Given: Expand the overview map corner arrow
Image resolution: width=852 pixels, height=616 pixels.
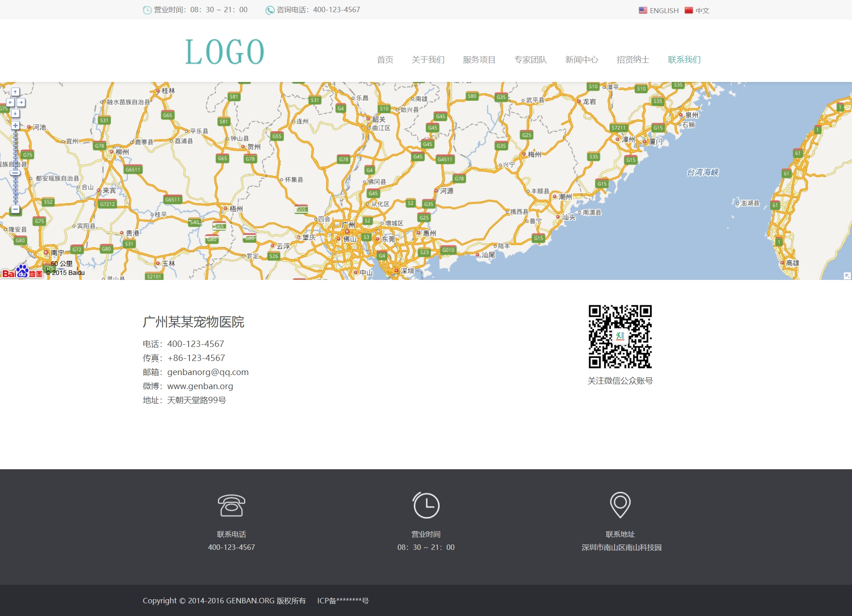Looking at the screenshot, I should (x=847, y=275).
